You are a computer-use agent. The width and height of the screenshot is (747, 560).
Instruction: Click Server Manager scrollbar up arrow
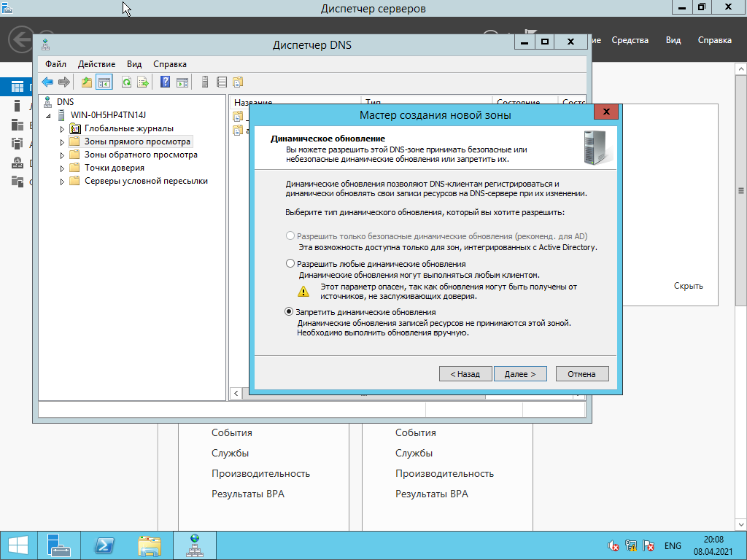(x=741, y=69)
